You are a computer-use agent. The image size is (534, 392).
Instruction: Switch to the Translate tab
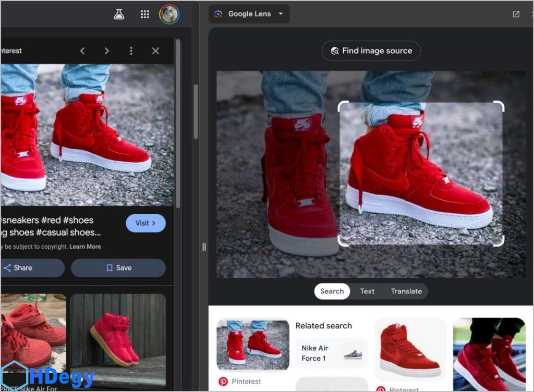tap(406, 291)
